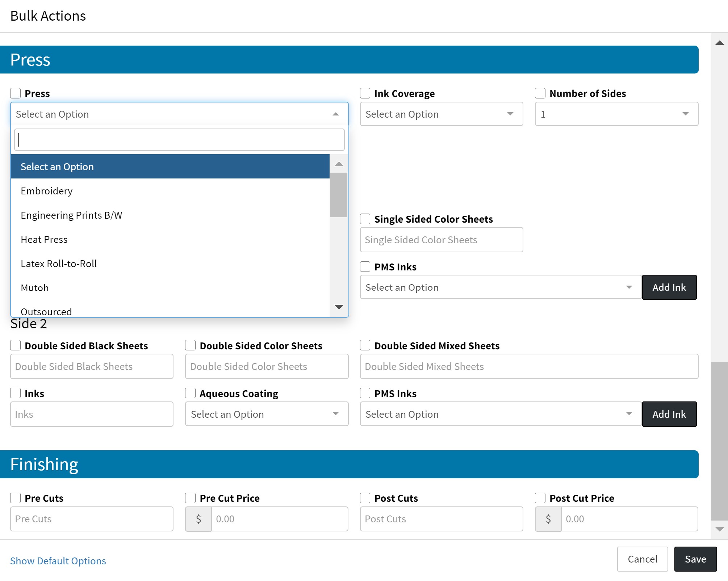Choose the Latex Roll-to-Roll option
The height and width of the screenshot is (581, 728).
[x=59, y=264]
